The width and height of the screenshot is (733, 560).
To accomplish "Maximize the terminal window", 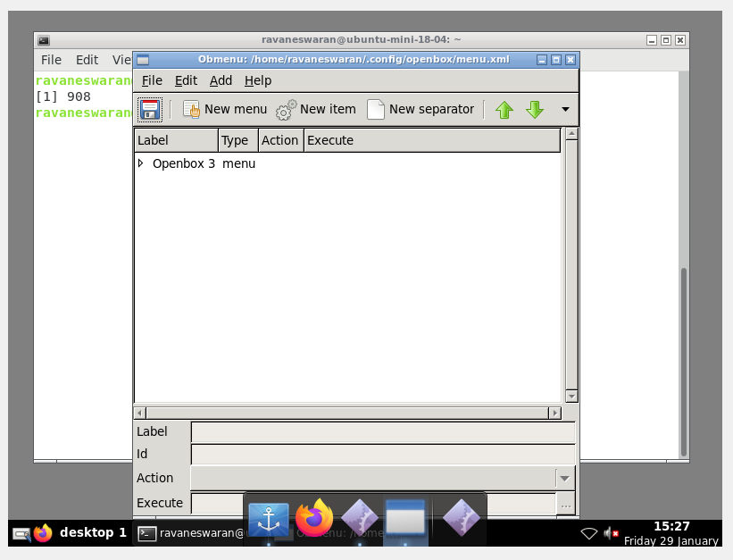I will 666,40.
